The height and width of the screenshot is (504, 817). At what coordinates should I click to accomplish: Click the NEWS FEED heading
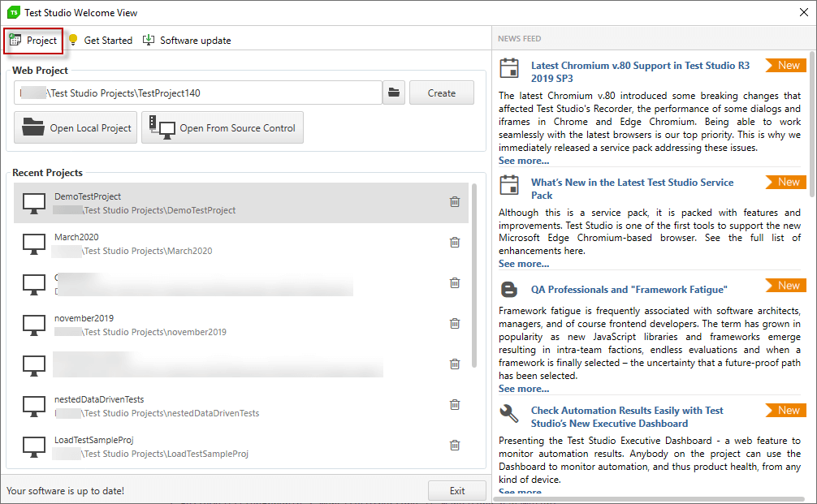(x=519, y=38)
